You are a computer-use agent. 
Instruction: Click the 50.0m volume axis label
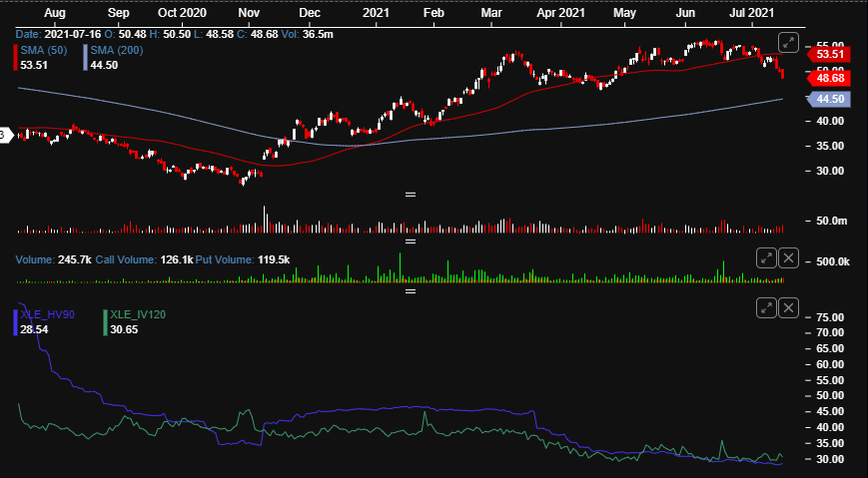(831, 221)
